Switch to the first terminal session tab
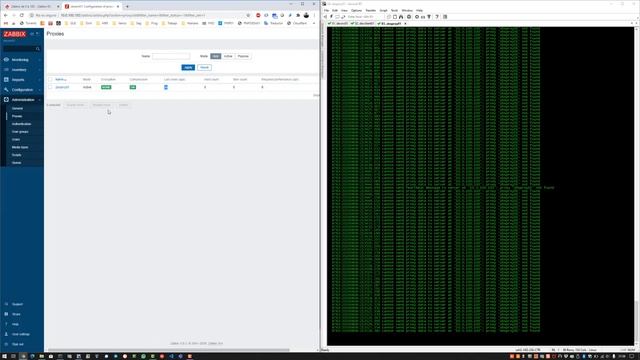Image resolution: width=640 pixels, height=360 pixels. pos(338,24)
